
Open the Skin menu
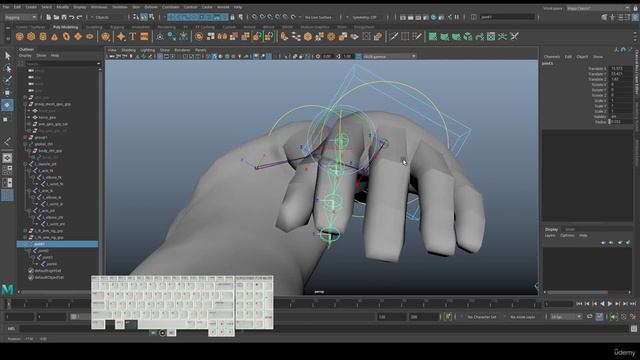[136, 7]
